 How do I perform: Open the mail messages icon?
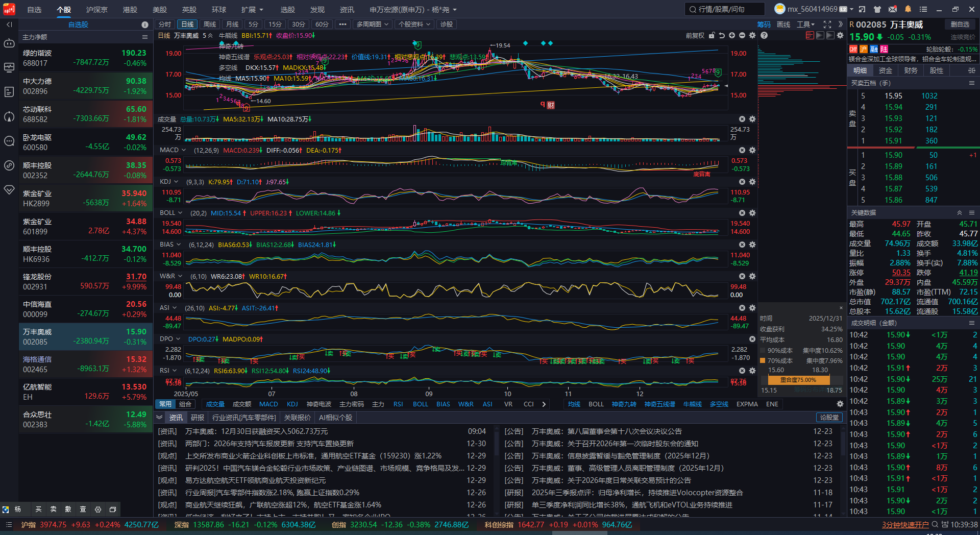tap(892, 9)
